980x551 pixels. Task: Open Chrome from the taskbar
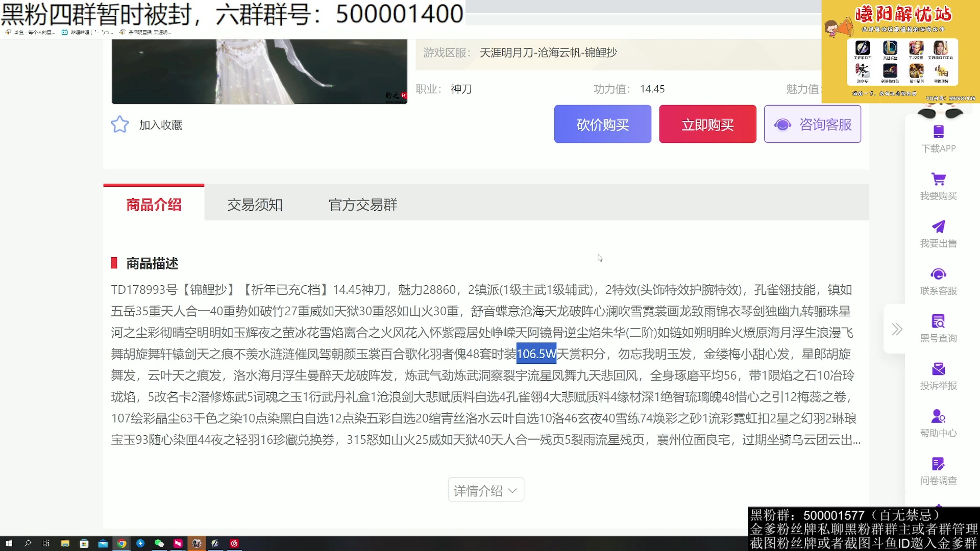[121, 544]
